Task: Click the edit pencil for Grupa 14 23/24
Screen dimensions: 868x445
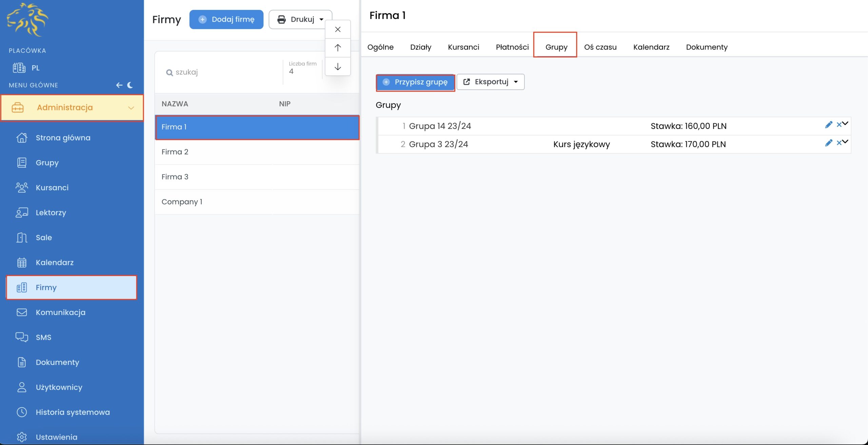Action: tap(828, 125)
